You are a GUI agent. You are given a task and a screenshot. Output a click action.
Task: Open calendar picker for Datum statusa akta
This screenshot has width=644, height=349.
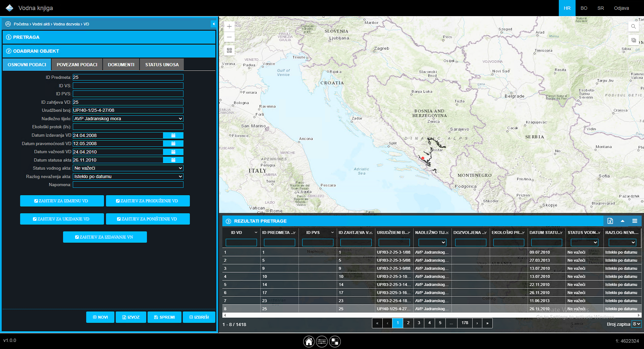point(173,160)
